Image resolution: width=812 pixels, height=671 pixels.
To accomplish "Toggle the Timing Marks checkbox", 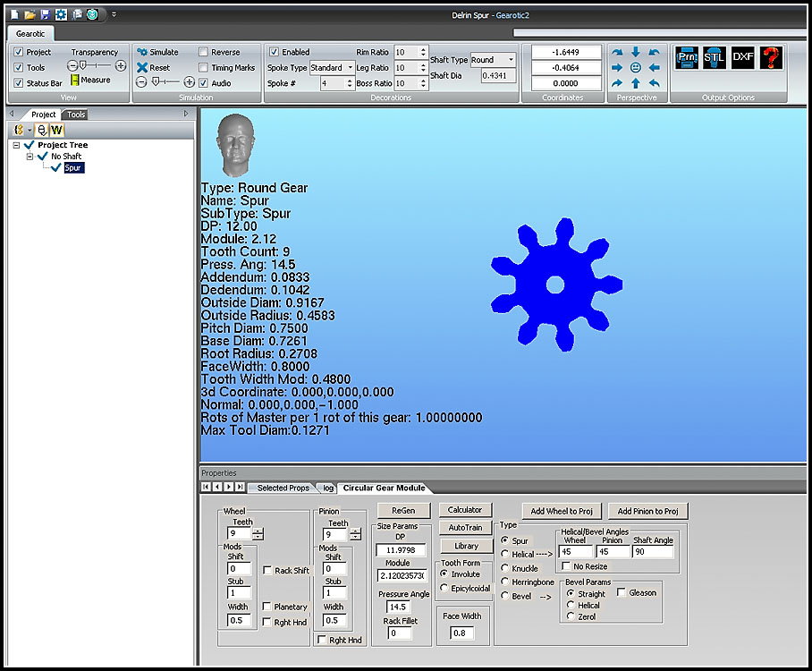I will pyautogui.click(x=204, y=68).
